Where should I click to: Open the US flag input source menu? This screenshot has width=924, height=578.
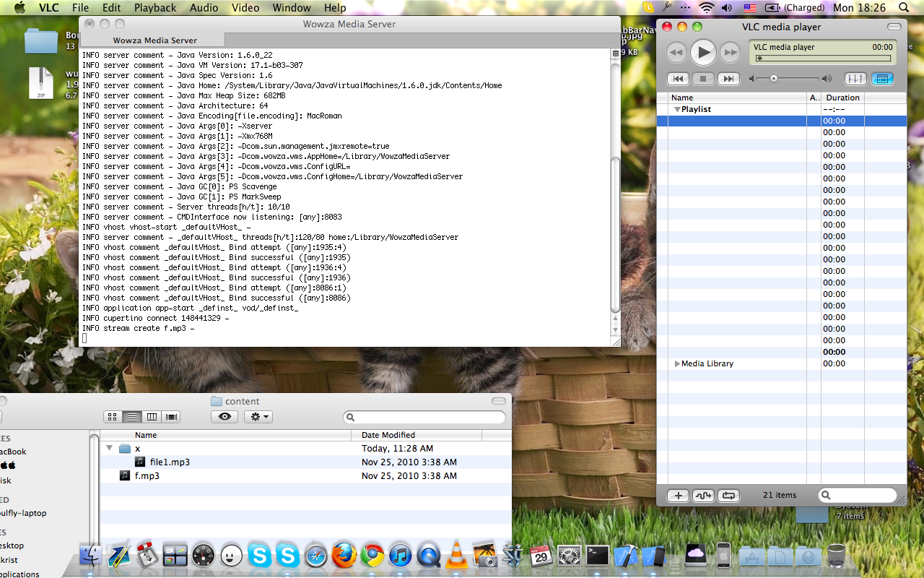[750, 8]
